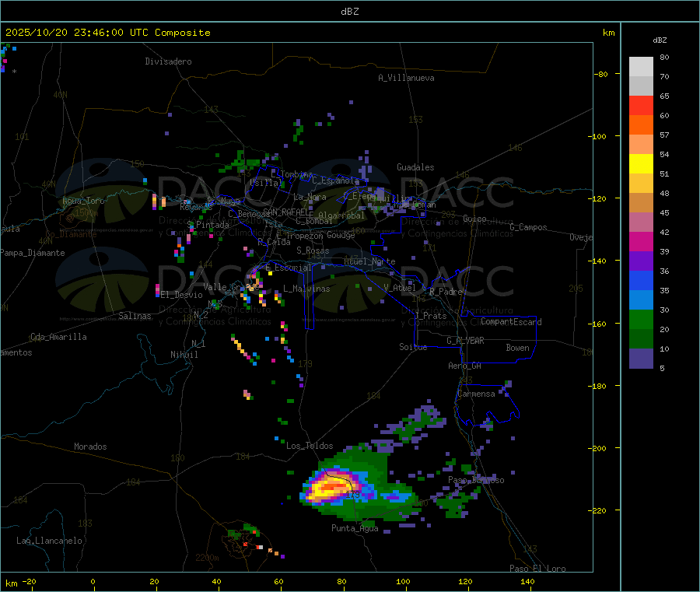700x592 pixels.
Task: Click the Paso_El_Loro map label
Action: [x=538, y=569]
